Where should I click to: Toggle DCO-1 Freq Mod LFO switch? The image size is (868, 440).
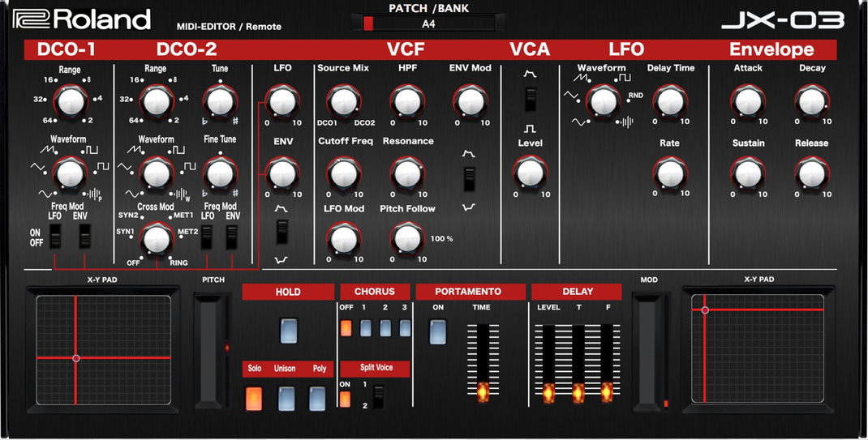[x=55, y=237]
